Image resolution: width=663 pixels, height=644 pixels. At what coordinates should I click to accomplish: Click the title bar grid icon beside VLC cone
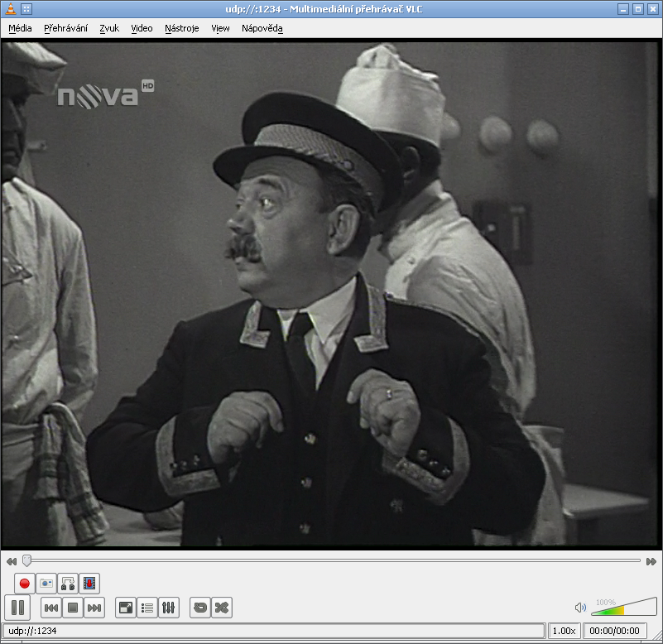coord(26,8)
